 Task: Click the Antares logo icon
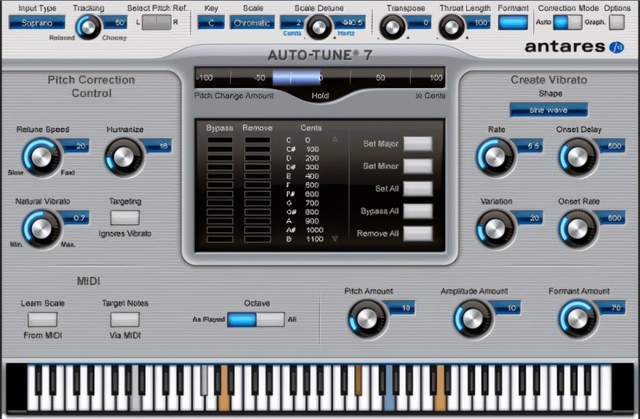(616, 47)
